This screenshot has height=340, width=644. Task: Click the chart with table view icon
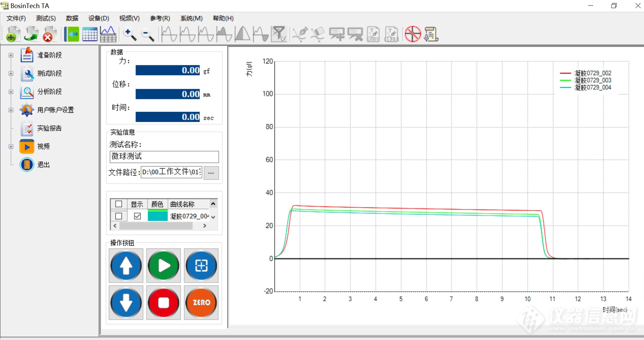[x=108, y=34]
